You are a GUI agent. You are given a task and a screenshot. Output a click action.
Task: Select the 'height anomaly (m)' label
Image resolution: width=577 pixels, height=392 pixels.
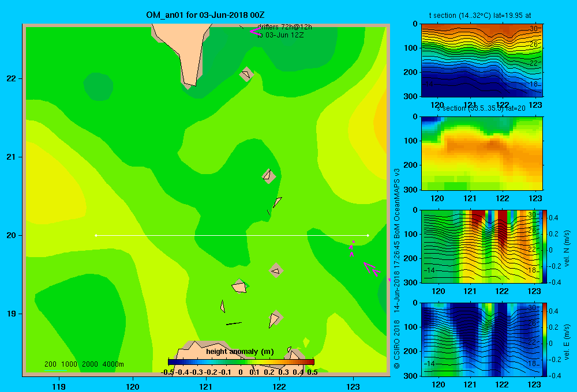tap(240, 352)
